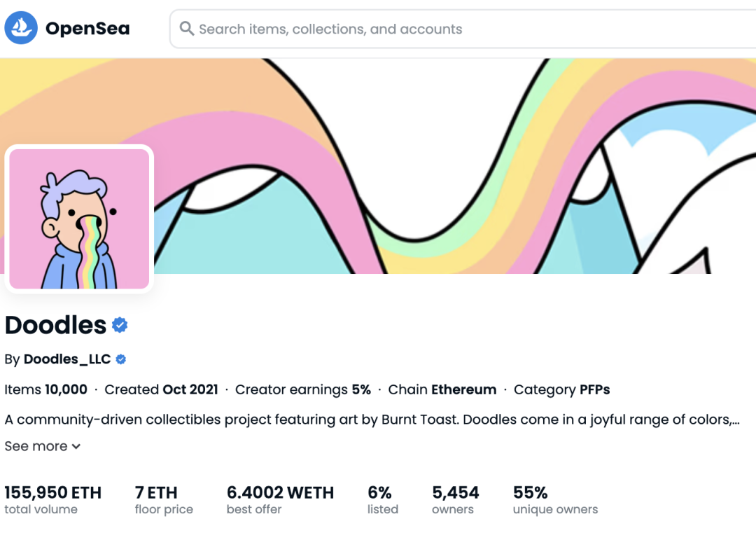The image size is (756, 540).
Task: Click the PFPs category link
Action: 595,389
